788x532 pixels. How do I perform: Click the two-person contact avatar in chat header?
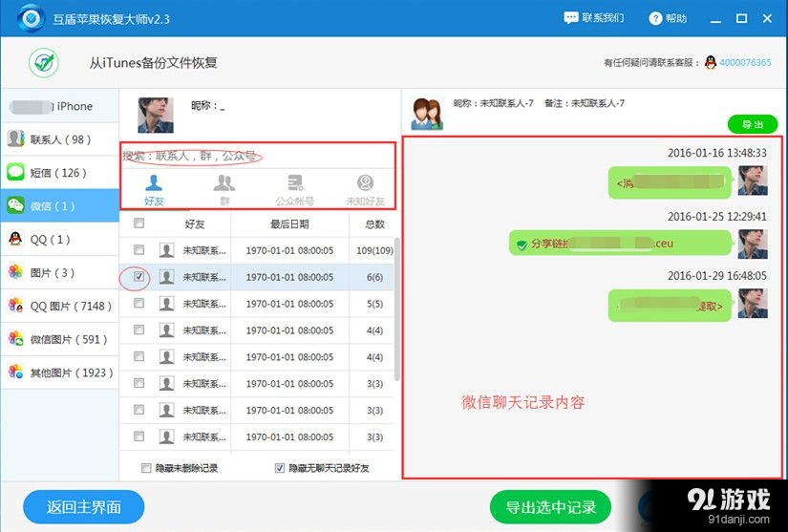click(427, 114)
